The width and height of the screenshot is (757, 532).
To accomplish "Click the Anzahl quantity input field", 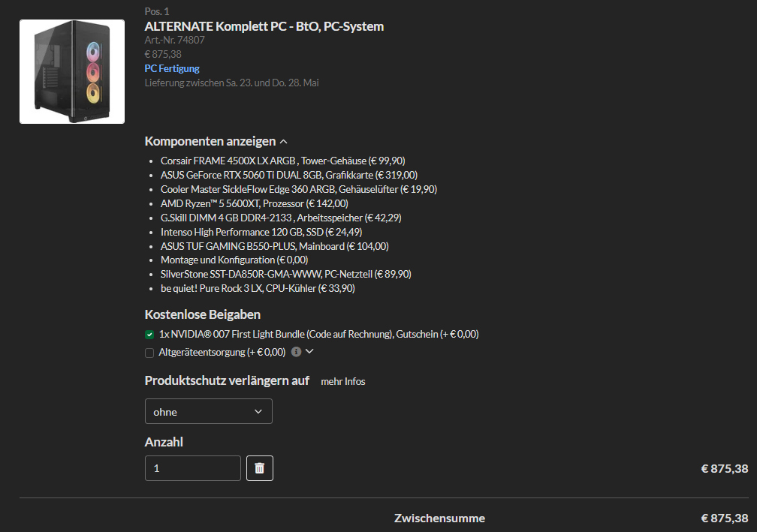I will 192,468.
